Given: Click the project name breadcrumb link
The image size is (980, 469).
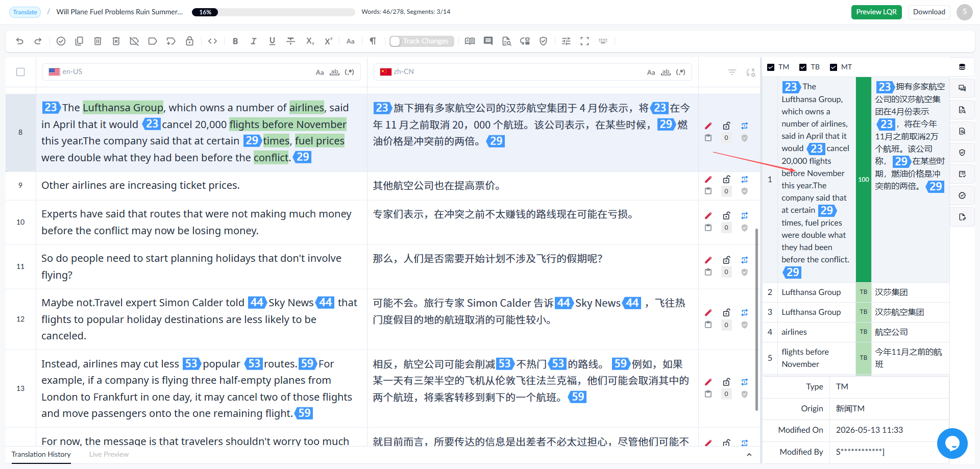Looking at the screenshot, I should [119, 12].
